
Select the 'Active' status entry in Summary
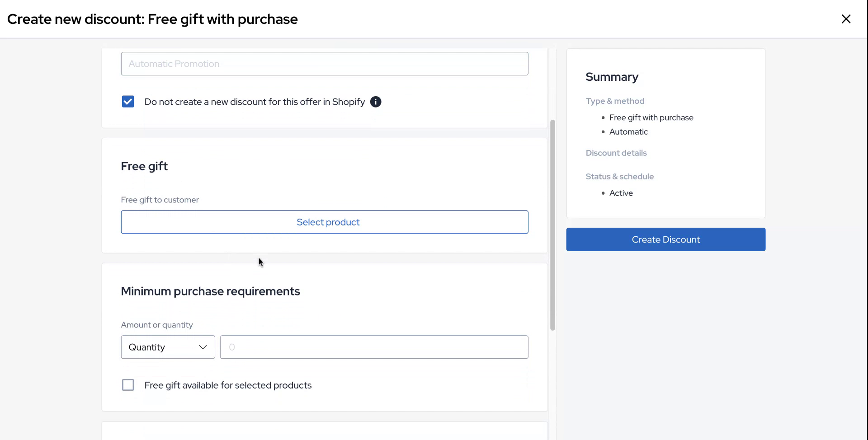click(x=621, y=192)
